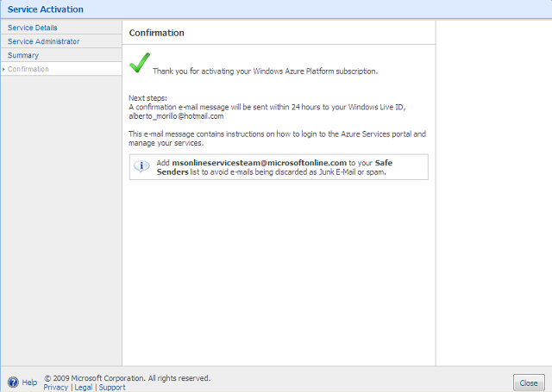Image resolution: width=552 pixels, height=392 pixels.
Task: Click the 2009 Microsoft Corporation copyright text
Action: click(127, 378)
